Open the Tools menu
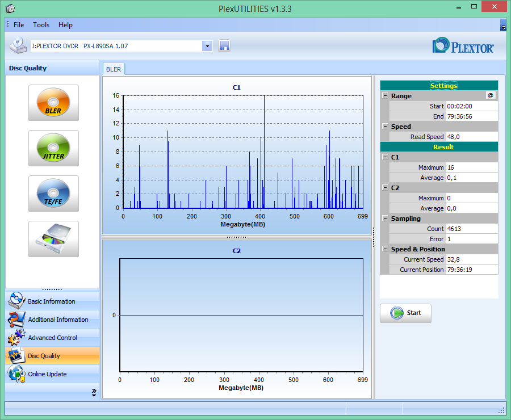 tap(41, 25)
